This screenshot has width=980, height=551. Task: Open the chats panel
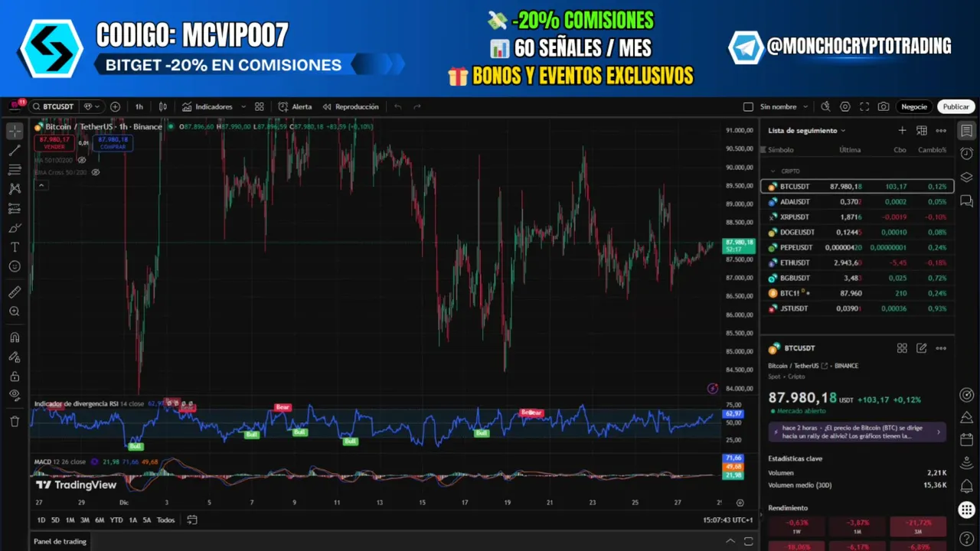coord(966,201)
